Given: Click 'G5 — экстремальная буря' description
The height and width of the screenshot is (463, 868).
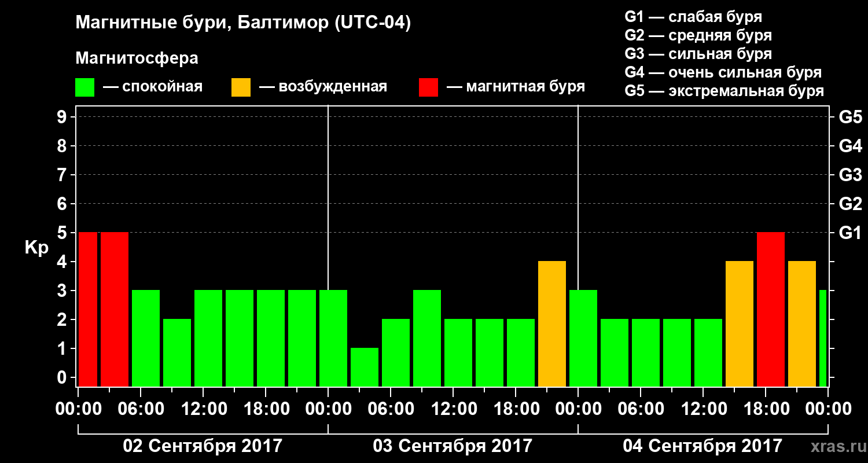Looking at the screenshot, I should 724,91.
